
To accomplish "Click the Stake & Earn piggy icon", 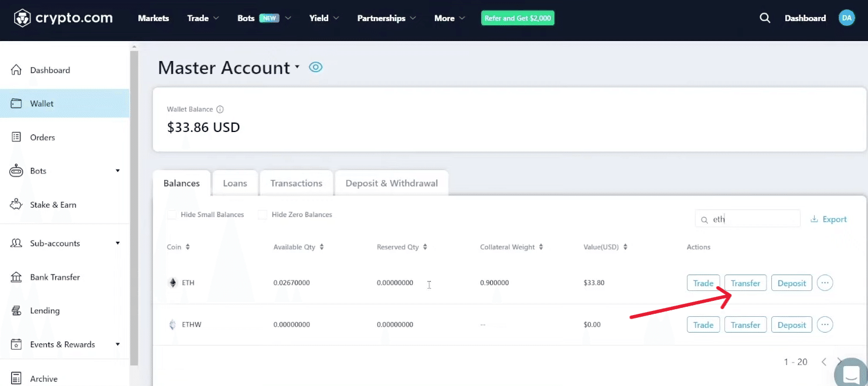I will tap(16, 205).
